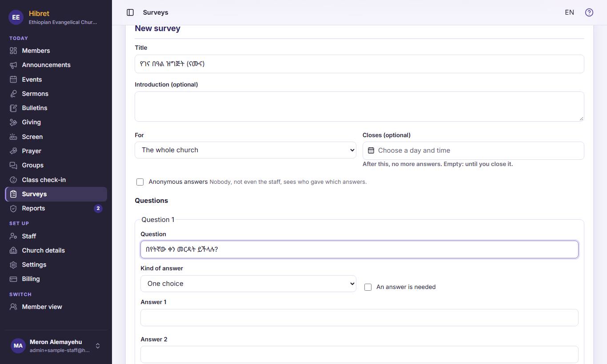Click the Sermons microphone icon

(x=13, y=94)
